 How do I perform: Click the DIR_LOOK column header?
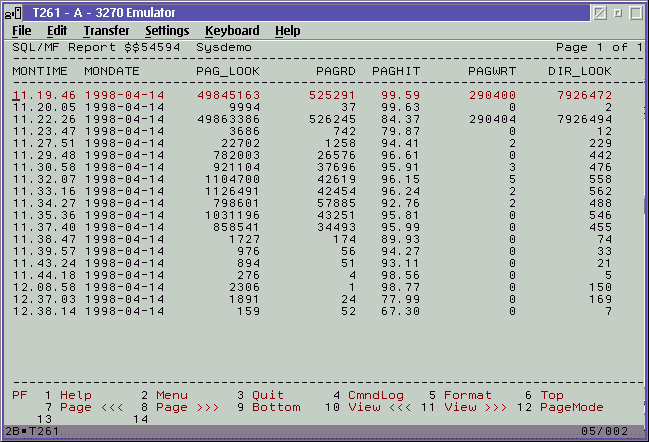click(580, 71)
